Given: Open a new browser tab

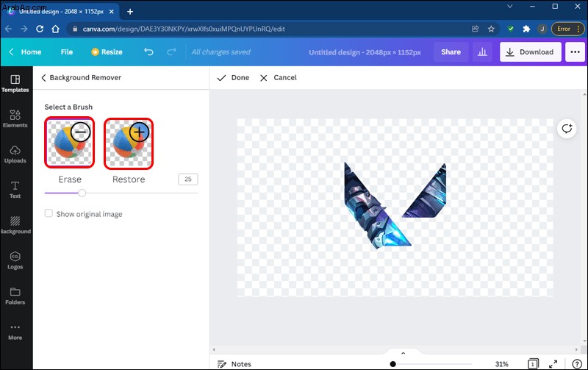Looking at the screenshot, I should pos(130,12).
